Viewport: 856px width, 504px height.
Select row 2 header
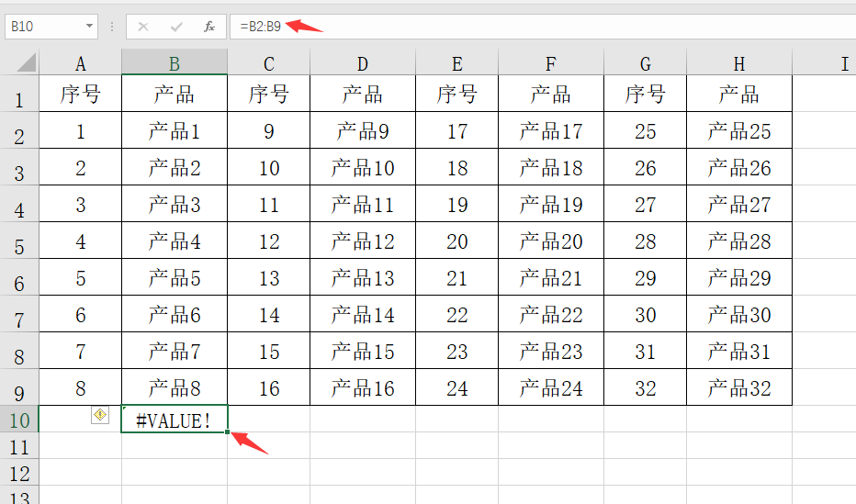click(x=19, y=130)
